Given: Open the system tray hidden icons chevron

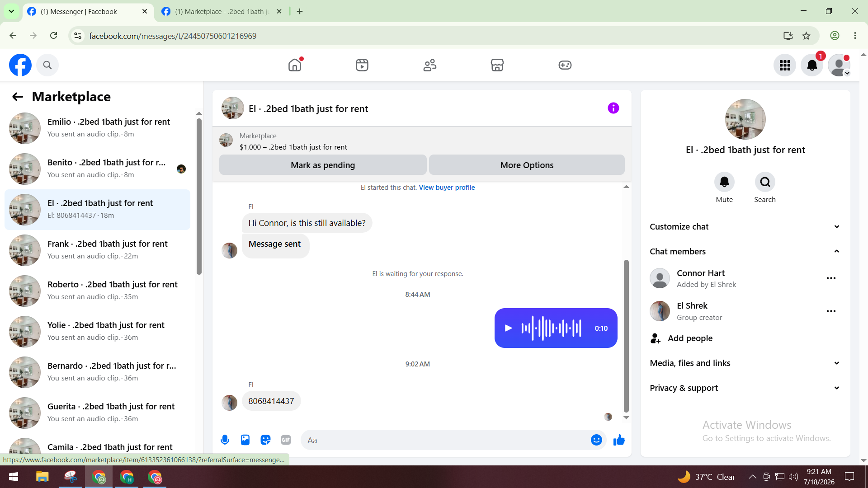Looking at the screenshot, I should [752, 477].
